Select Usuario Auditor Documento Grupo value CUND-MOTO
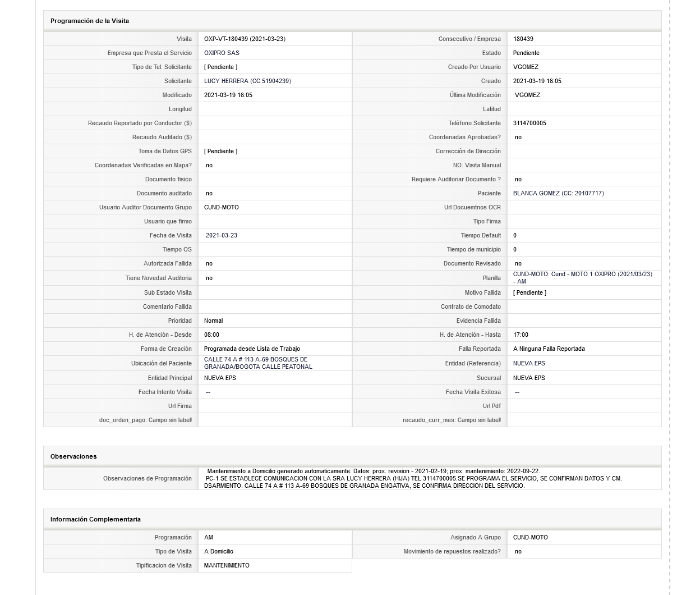This screenshot has width=700, height=595. (x=222, y=207)
